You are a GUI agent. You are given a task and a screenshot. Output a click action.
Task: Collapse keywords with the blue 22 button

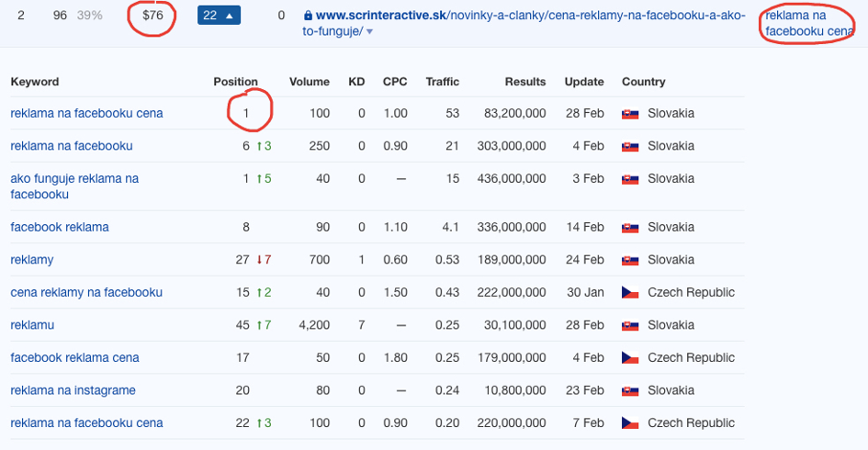coord(219,16)
